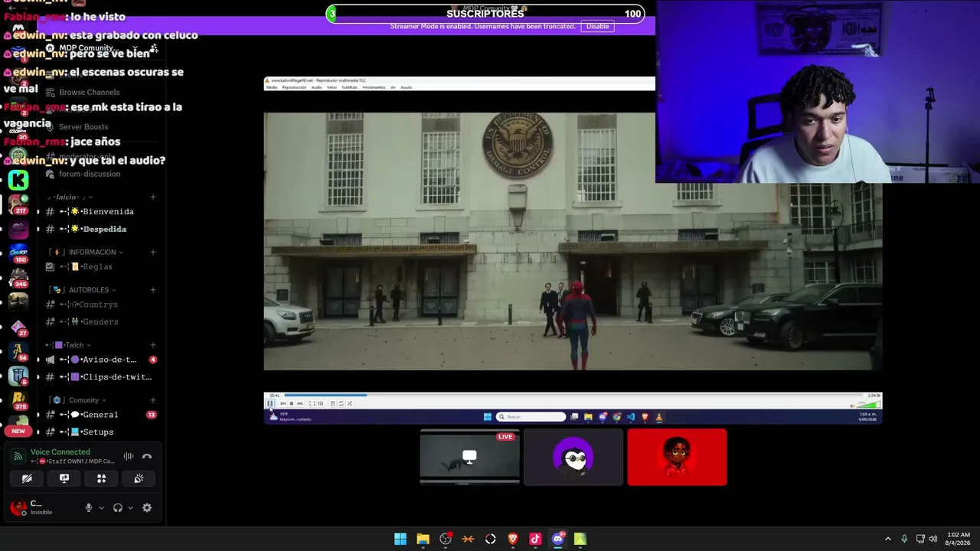Toggle VLC fullscreen mode button
This screenshot has width=980, height=551.
click(312, 403)
